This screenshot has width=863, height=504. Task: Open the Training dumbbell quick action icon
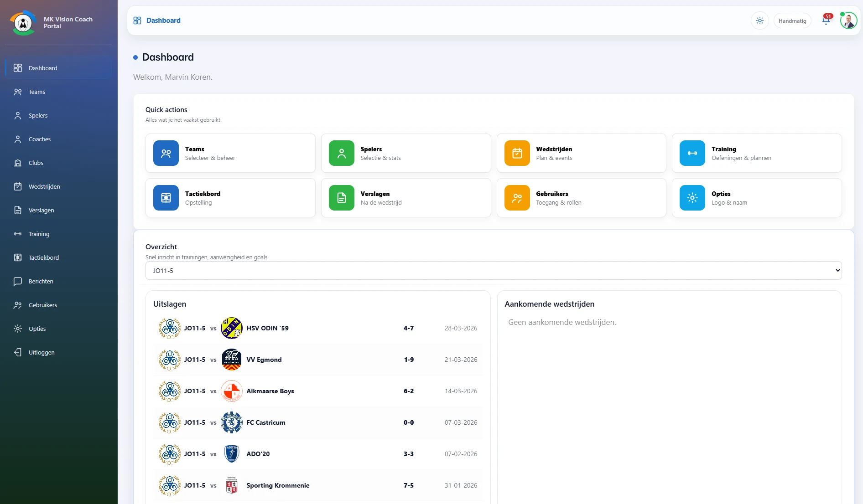(692, 153)
